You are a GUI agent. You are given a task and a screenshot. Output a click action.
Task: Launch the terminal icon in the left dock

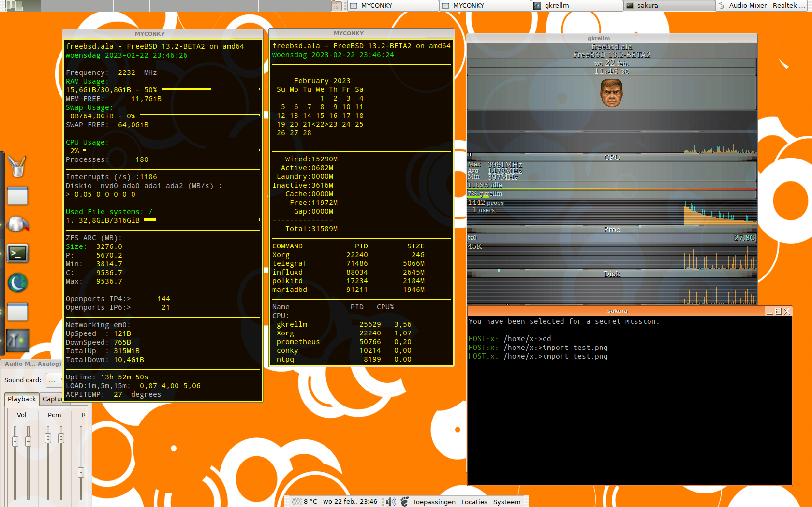17,253
